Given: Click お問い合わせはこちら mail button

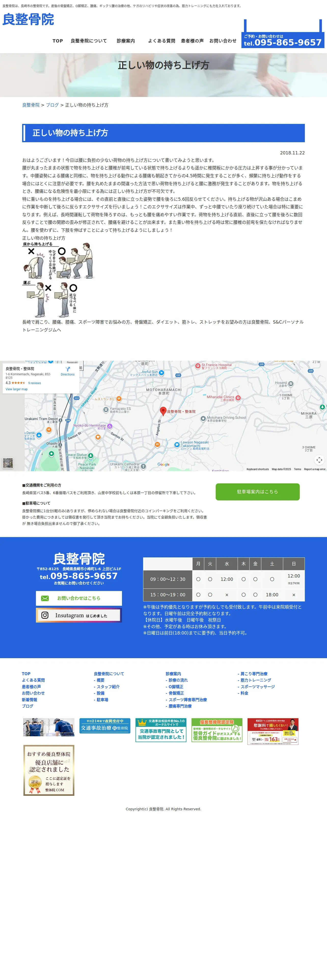Looking at the screenshot, I should tap(79, 598).
